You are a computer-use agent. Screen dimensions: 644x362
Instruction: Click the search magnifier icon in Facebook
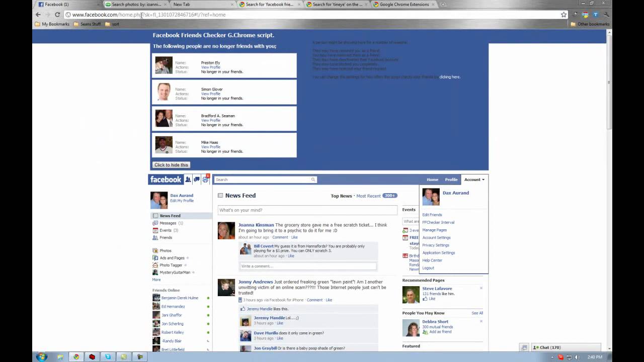tap(313, 179)
